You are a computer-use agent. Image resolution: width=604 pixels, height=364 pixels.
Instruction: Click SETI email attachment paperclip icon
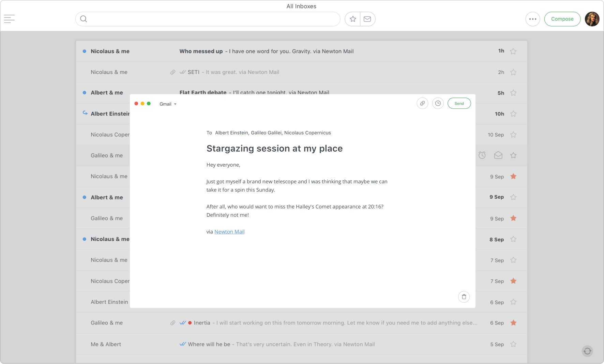173,72
